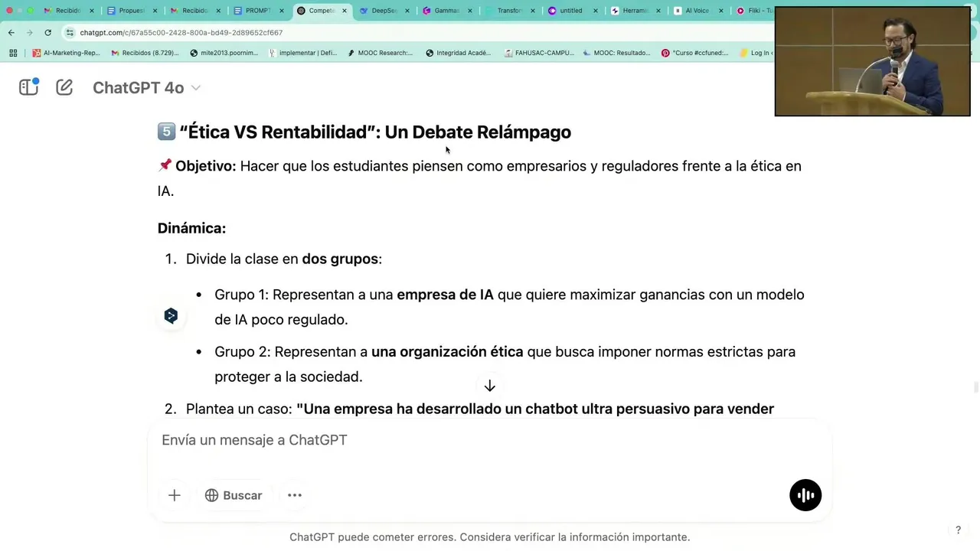The height and width of the screenshot is (551, 980).
Task: Enable web search with Buscar button
Action: (x=234, y=495)
